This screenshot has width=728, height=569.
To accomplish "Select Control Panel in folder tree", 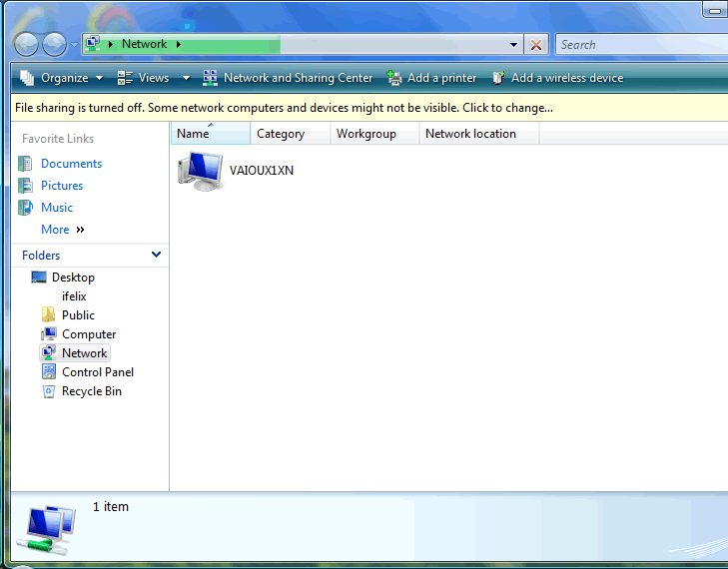I will pos(97,372).
